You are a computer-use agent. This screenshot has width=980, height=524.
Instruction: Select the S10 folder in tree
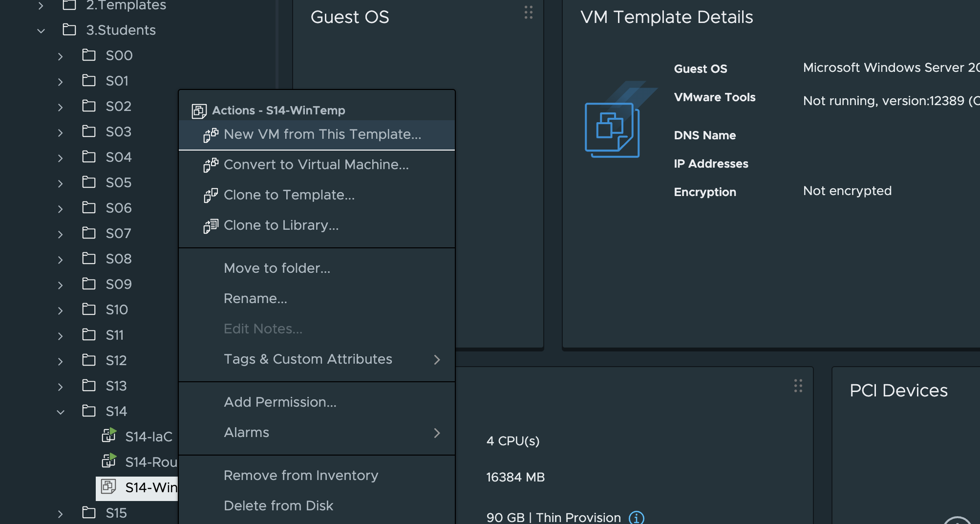pos(117,309)
